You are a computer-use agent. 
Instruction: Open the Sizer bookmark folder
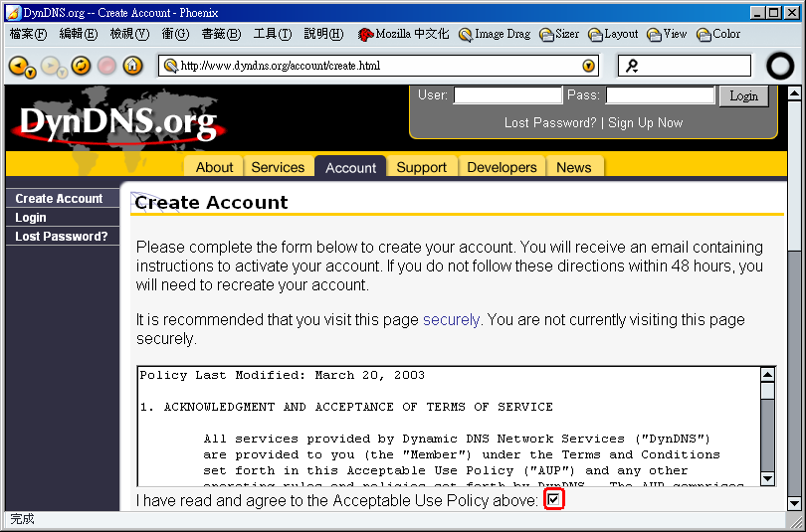[559, 35]
